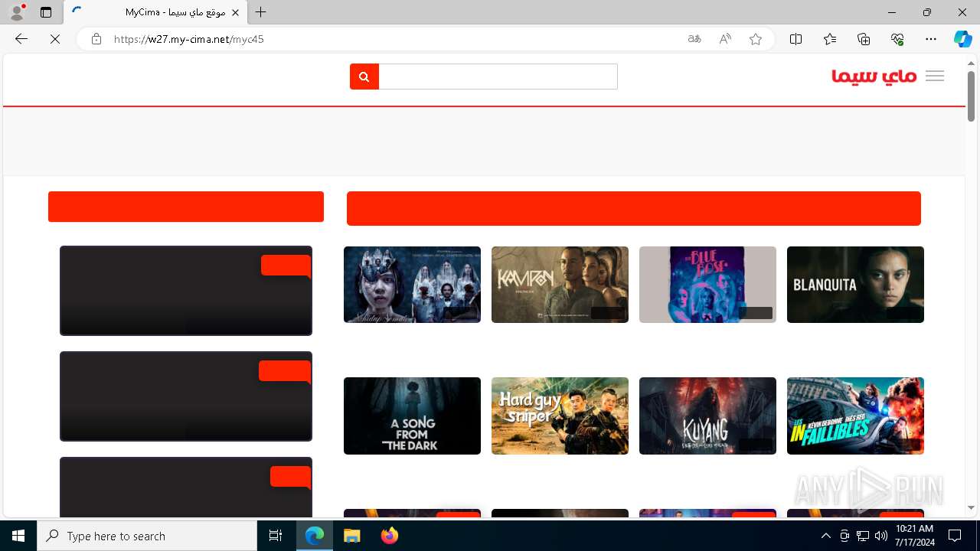
Task: Switch to Microsoft Edge on taskbar
Action: 315,536
